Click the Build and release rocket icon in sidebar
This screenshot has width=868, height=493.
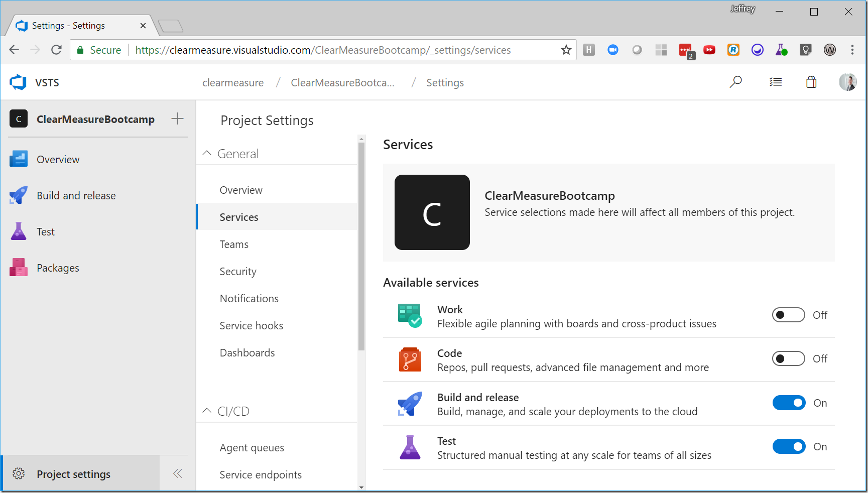[19, 195]
